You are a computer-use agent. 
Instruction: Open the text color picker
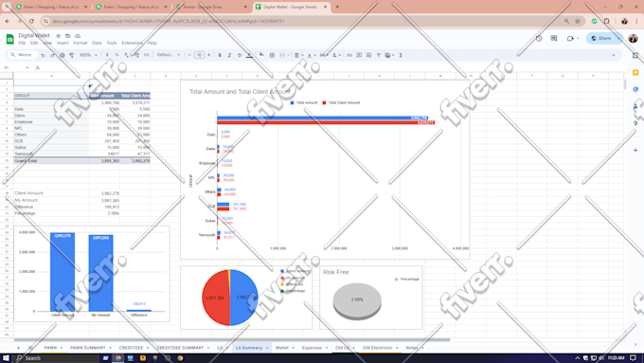[249, 55]
